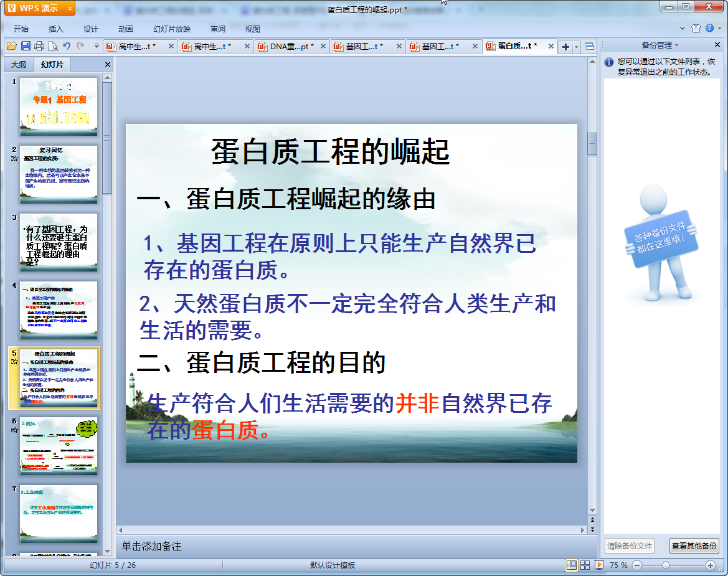Open the 插入 menu
Image resolution: width=728 pixels, height=576 pixels.
[56, 29]
